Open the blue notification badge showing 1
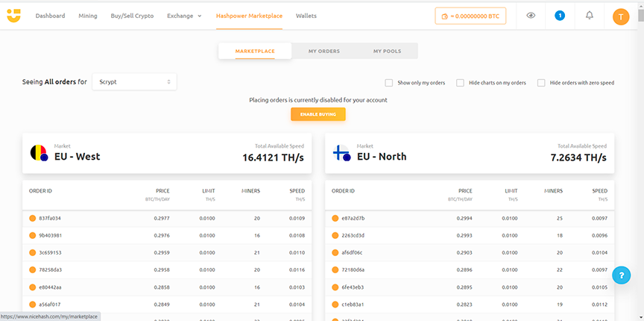The width and height of the screenshot is (644, 321). pyautogui.click(x=559, y=16)
